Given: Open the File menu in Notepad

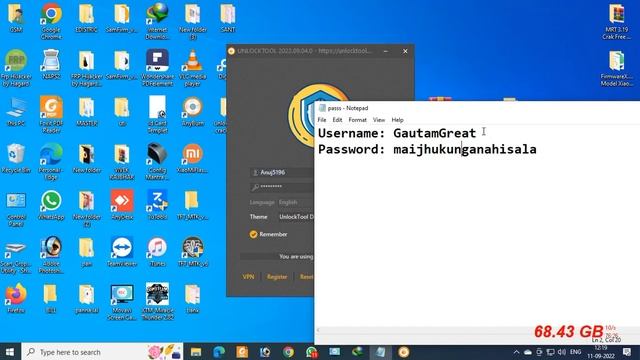Looking at the screenshot, I should click(x=322, y=120).
